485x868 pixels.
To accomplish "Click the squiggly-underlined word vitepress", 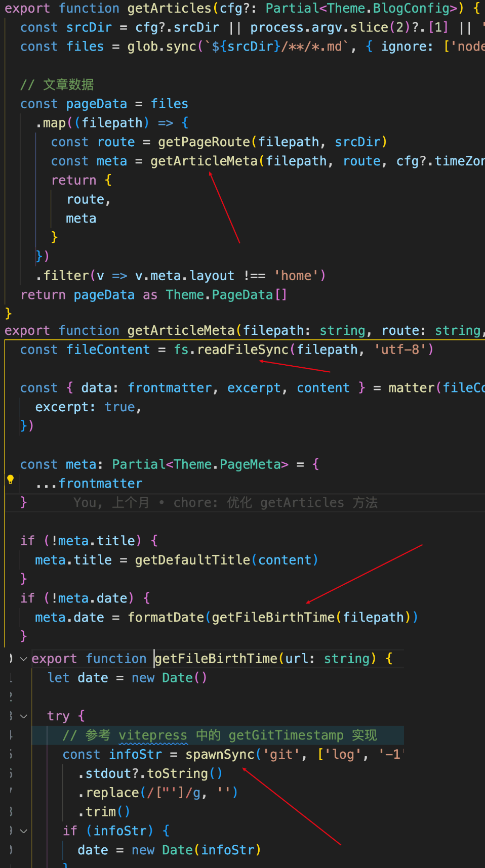I will pyautogui.click(x=153, y=735).
